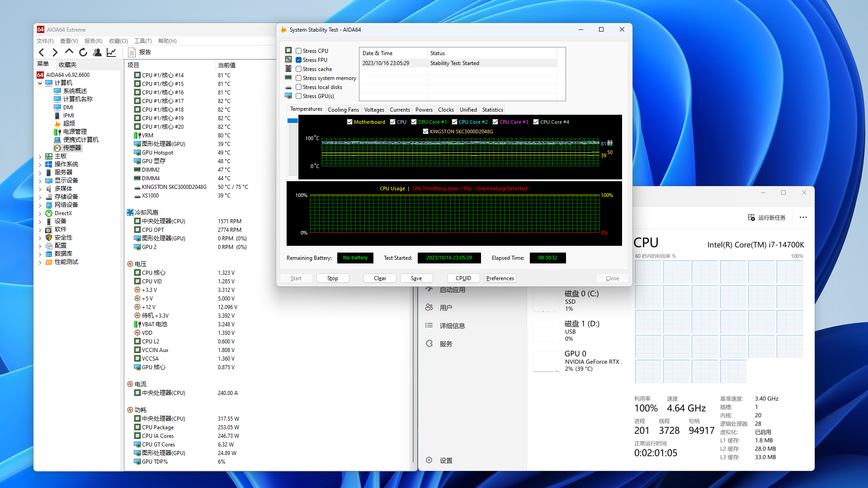Click the 冷却风扇 fan section icon

[x=130, y=212]
